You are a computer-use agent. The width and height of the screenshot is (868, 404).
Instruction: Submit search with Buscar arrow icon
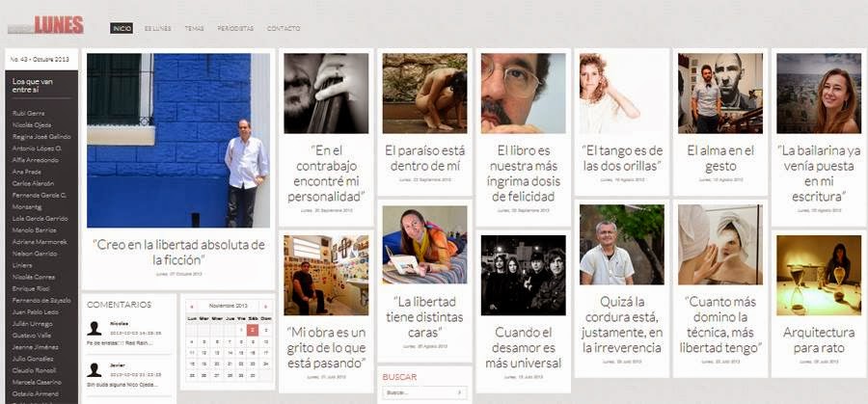click(459, 392)
